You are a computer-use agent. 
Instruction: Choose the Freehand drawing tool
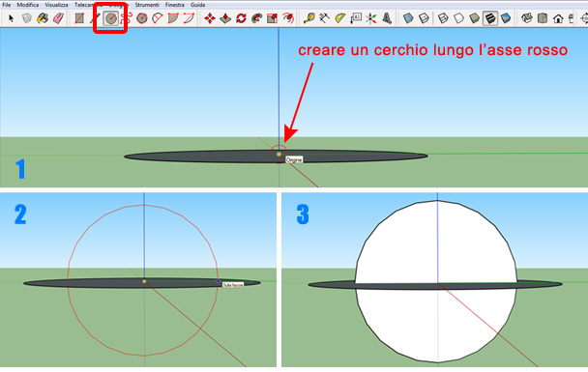[x=127, y=18]
